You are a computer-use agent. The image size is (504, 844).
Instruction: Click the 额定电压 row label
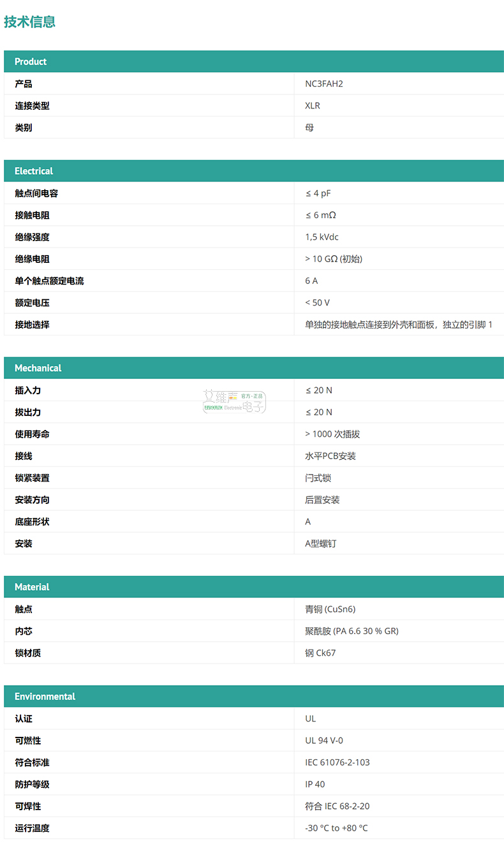(32, 302)
